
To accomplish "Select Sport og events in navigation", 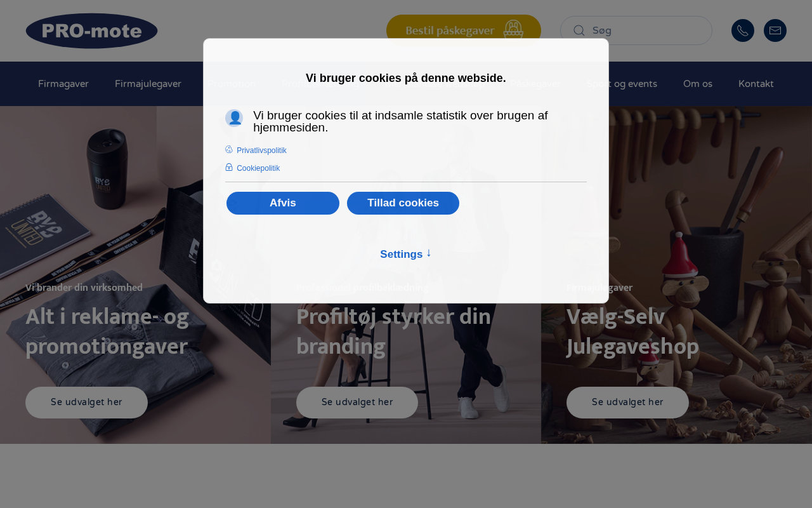I will coord(622,84).
